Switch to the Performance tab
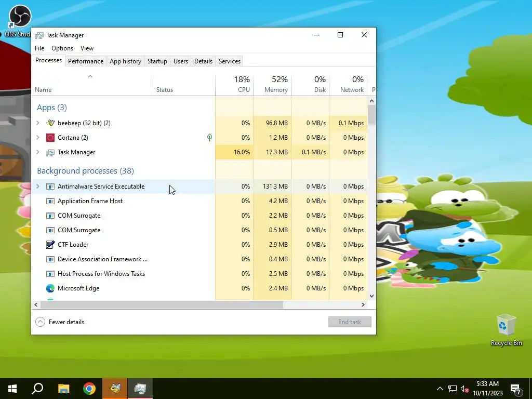The image size is (532, 399). coord(86,61)
